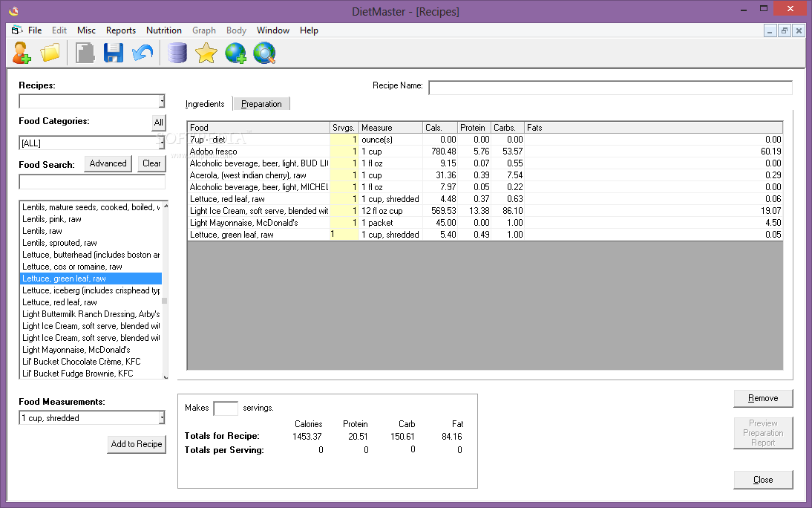Click the gray document toolbar icon
The width and height of the screenshot is (812, 508).
pos(85,53)
